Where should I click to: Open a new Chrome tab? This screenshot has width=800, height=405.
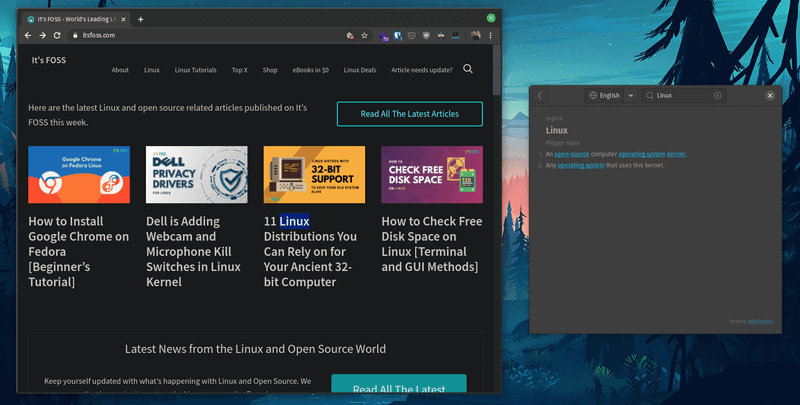(140, 19)
